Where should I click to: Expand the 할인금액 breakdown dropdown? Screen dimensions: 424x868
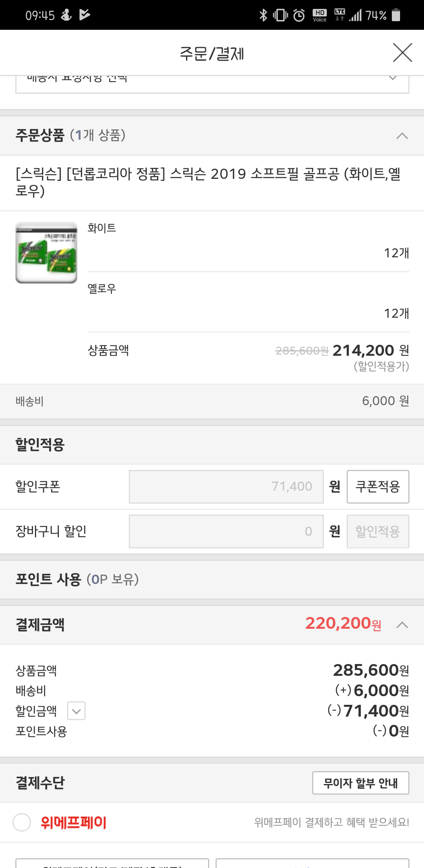[x=76, y=711]
